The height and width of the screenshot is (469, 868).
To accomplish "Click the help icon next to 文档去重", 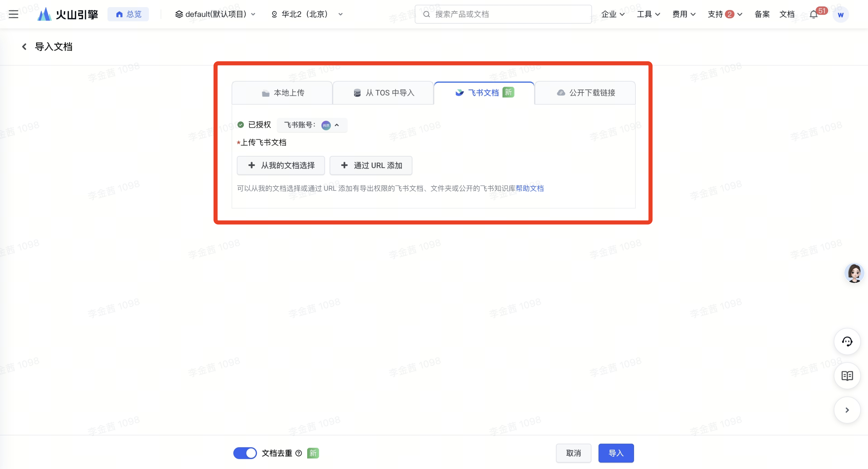I will 299,453.
